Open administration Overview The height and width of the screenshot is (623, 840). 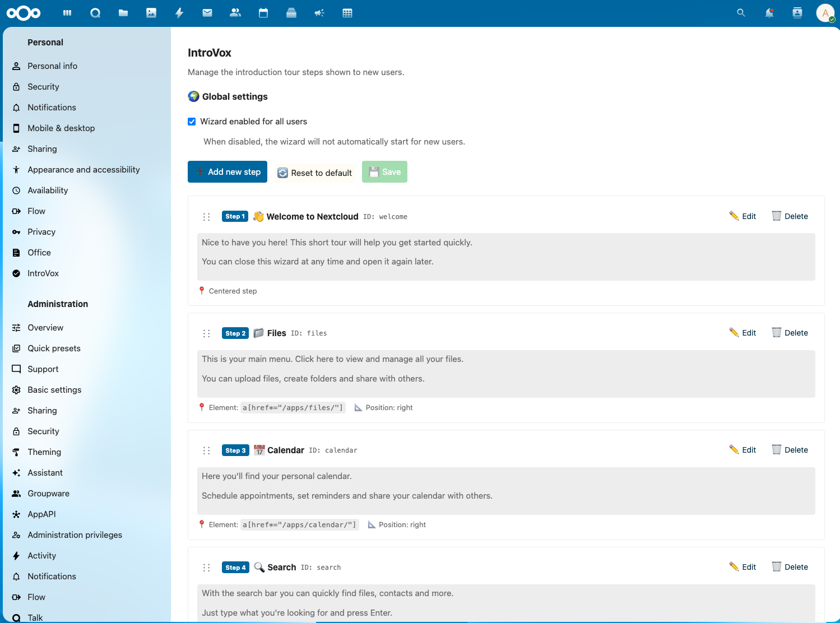coord(87,328)
